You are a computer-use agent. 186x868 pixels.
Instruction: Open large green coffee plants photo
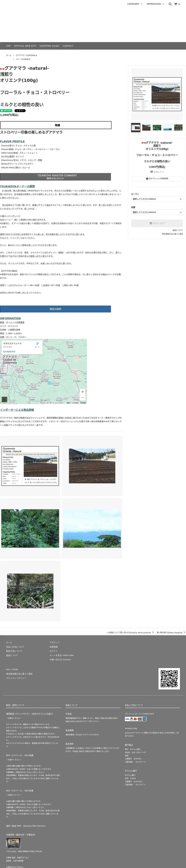point(30,528)
